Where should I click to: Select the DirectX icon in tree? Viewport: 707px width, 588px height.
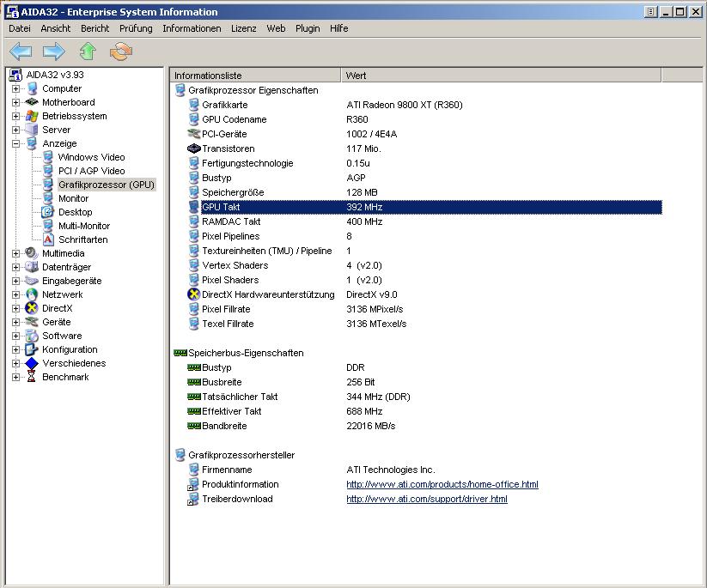32,308
